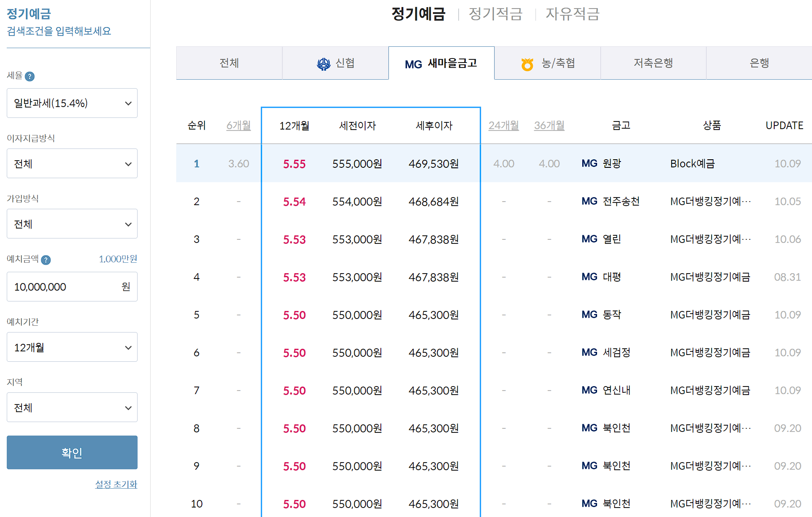Click the 예치금액 input field with 10,000,000
812x517 pixels.
point(72,287)
